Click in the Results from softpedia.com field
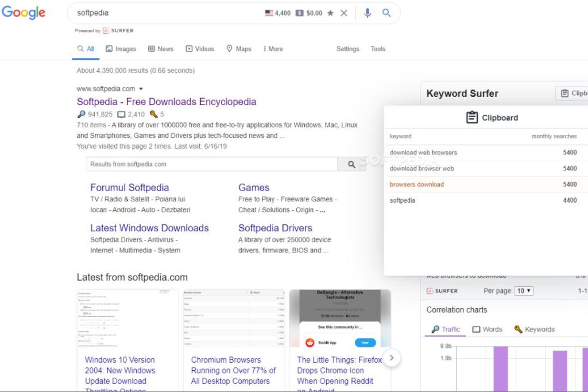This screenshot has width=588, height=392. click(212, 164)
